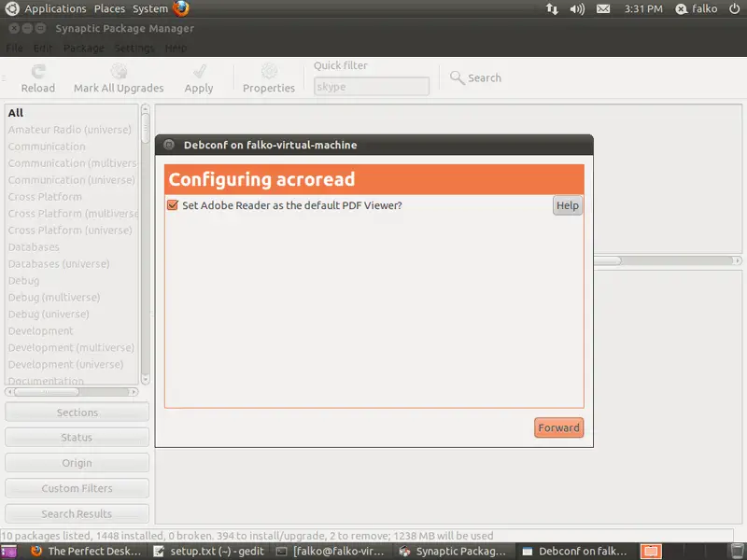This screenshot has width=747, height=560.
Task: Click the status bar text '10 packages listed'
Action: [x=48, y=536]
